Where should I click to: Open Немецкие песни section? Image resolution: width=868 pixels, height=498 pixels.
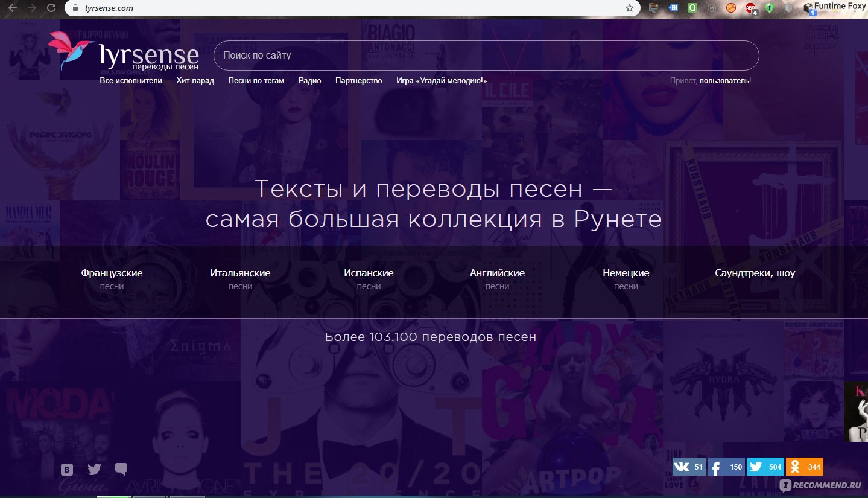click(x=626, y=279)
